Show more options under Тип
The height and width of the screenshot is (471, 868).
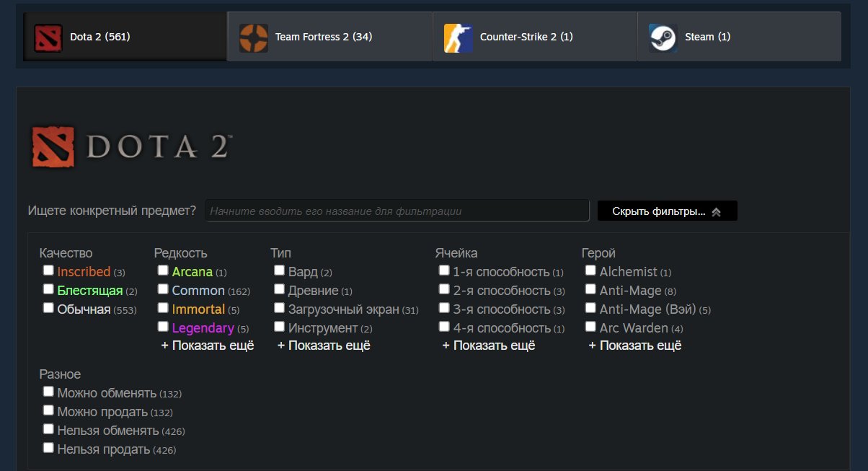point(324,345)
